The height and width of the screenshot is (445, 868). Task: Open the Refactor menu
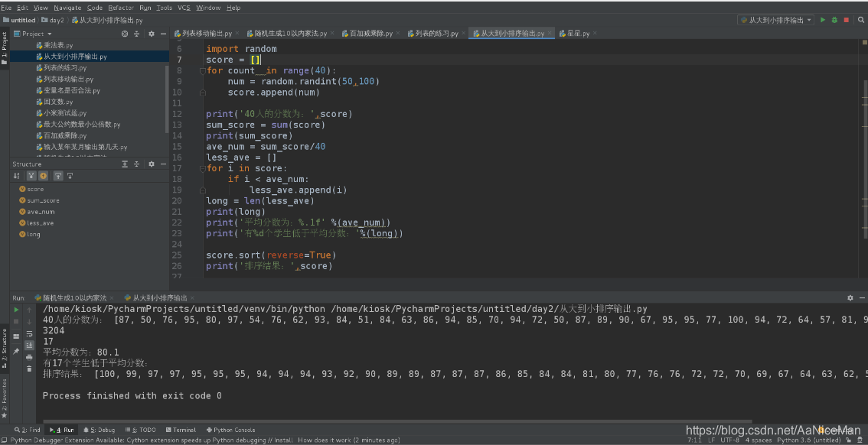[x=121, y=8]
